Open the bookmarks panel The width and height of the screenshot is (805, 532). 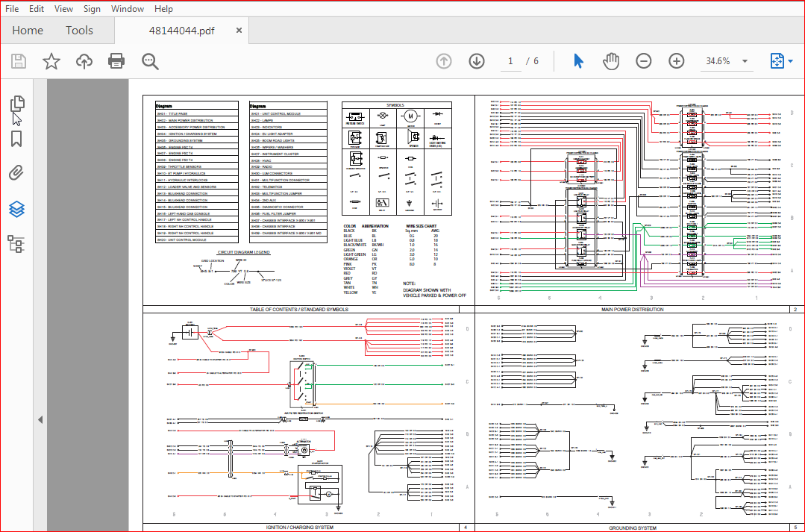16,140
